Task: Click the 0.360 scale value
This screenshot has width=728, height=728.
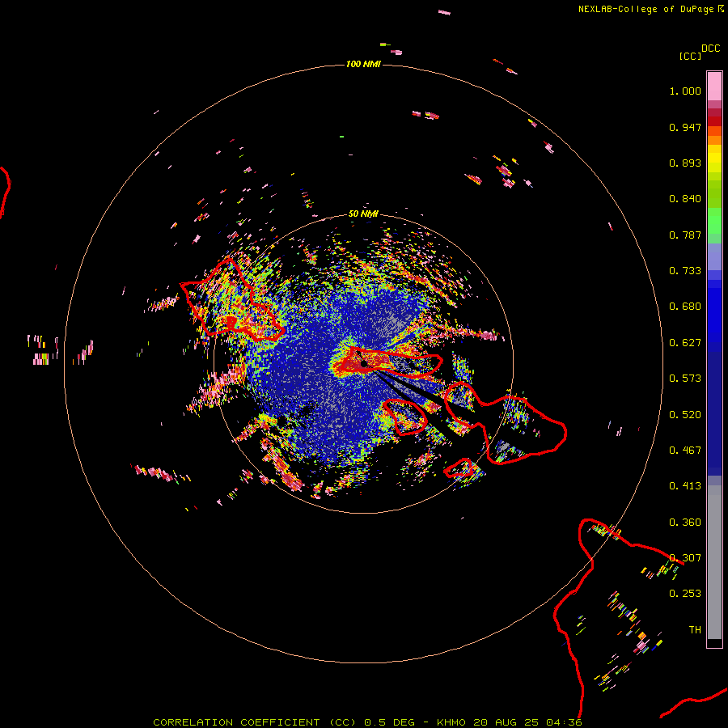Action: point(685,523)
